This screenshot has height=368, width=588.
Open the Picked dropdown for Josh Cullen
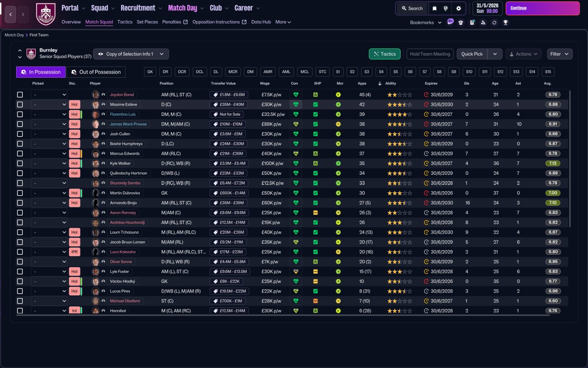click(x=50, y=134)
